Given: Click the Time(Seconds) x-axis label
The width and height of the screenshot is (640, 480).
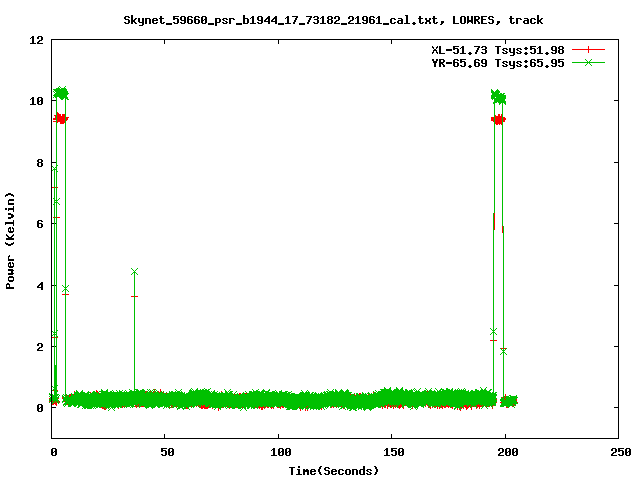Looking at the screenshot, I should [333, 471].
